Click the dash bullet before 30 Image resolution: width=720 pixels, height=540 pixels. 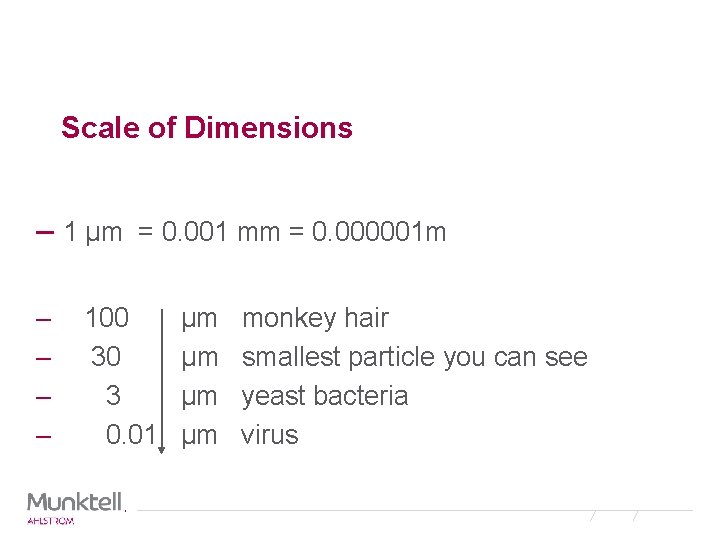click(43, 358)
